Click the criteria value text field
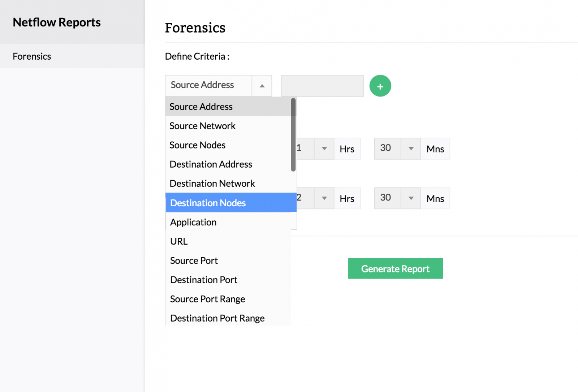 [323, 86]
